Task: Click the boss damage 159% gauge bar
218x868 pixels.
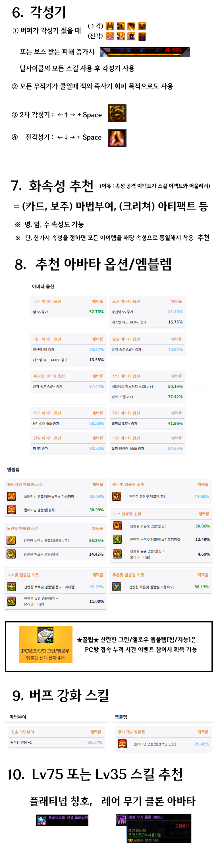Action: [x=145, y=51]
